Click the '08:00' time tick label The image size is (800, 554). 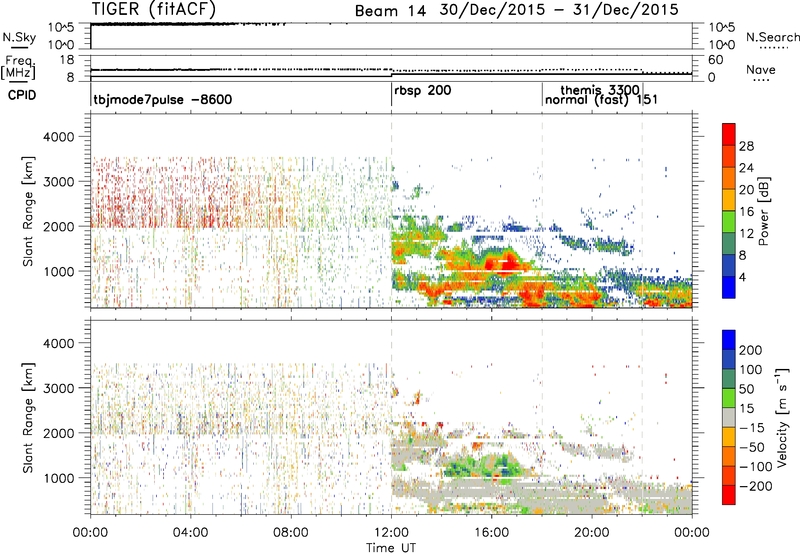(x=291, y=533)
